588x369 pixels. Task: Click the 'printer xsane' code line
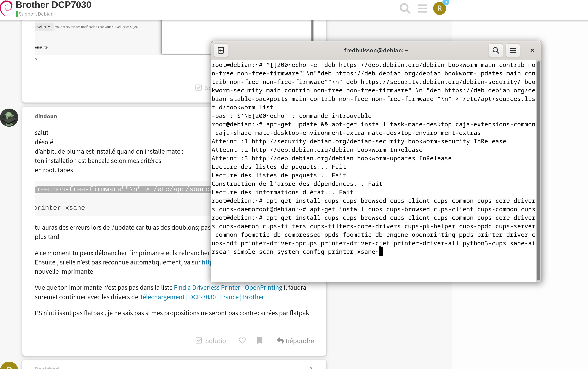[60, 208]
